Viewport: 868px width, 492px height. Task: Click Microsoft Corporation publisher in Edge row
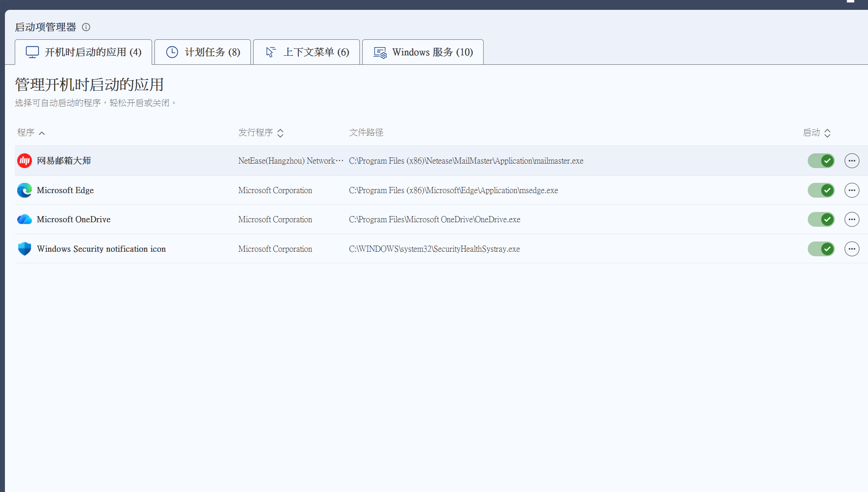coord(275,190)
